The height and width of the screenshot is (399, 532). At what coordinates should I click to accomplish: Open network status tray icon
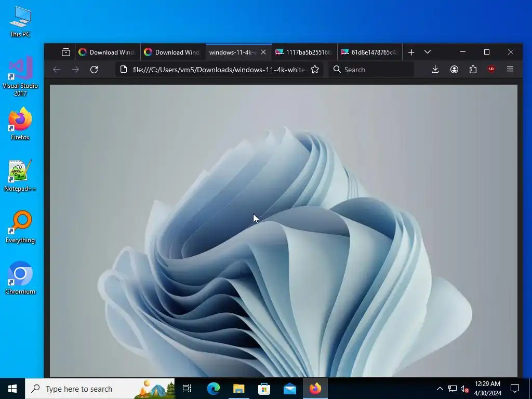click(x=453, y=389)
